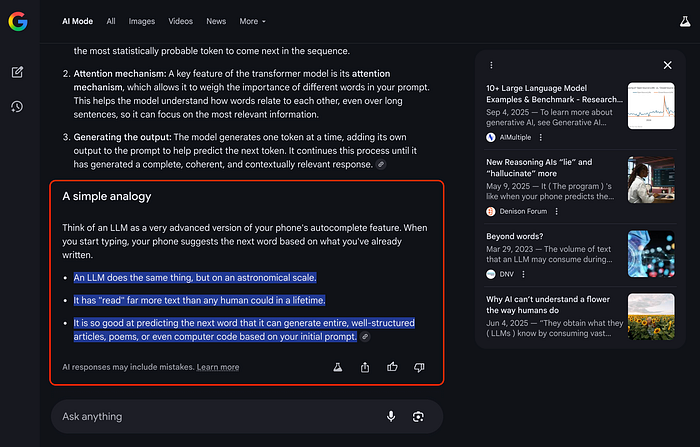The width and height of the screenshot is (700, 447).
Task: Click 'Think of an LLM' paragraph
Action: pyautogui.click(x=245, y=242)
